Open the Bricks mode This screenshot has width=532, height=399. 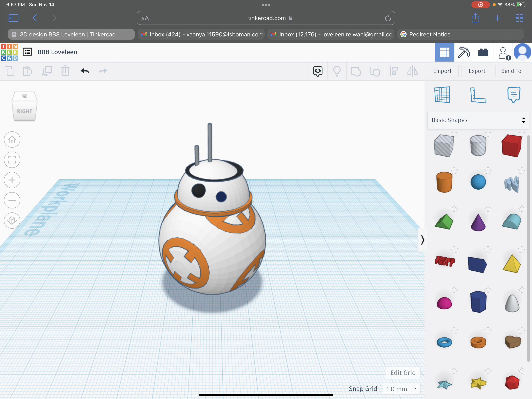(x=483, y=52)
